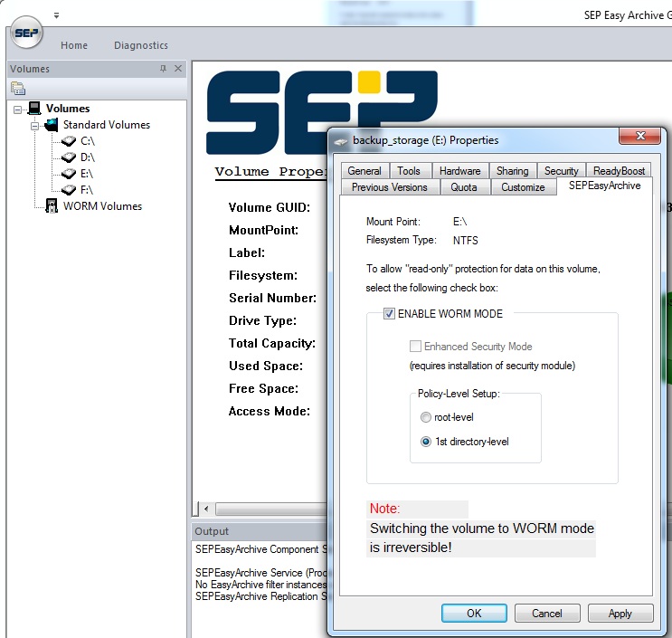Screen dimensions: 672x638
Task: Open the Tools tab in Properties
Action: [x=409, y=171]
